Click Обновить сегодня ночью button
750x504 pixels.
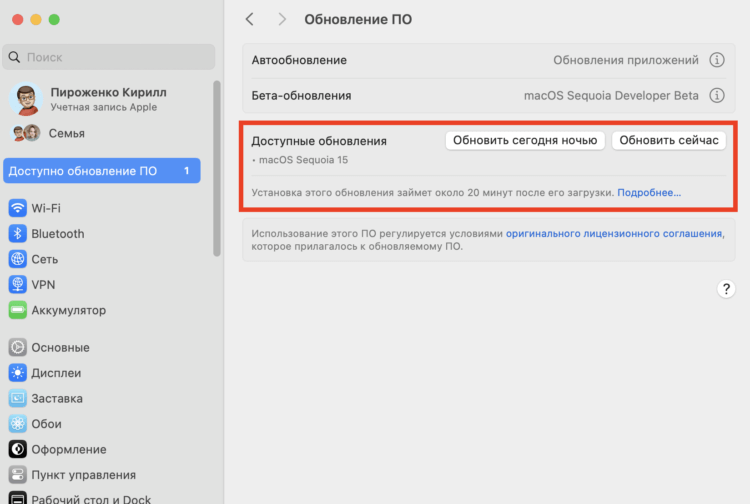point(525,140)
